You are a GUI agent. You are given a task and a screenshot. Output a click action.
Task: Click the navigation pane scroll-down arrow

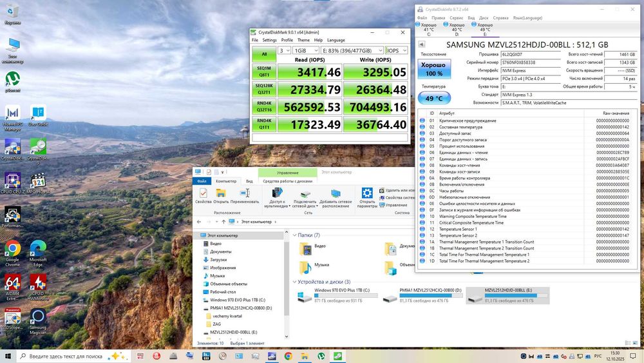click(x=287, y=337)
